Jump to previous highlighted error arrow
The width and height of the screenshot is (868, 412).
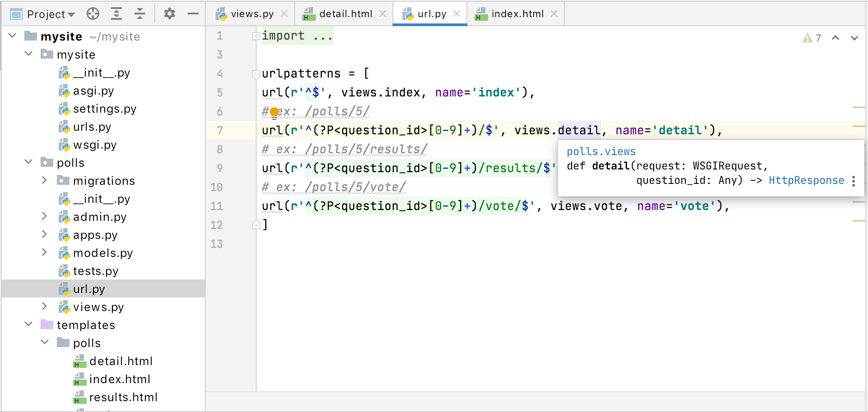pyautogui.click(x=836, y=38)
